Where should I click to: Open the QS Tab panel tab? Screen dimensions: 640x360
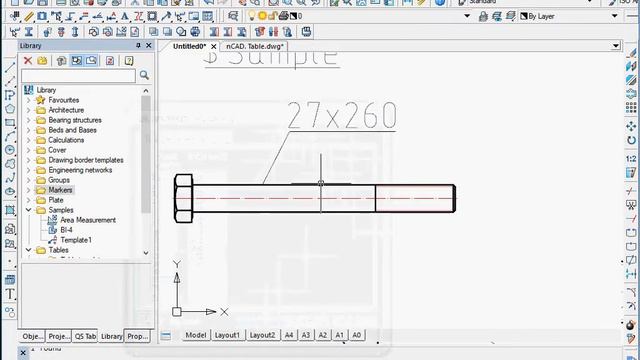[x=85, y=336]
